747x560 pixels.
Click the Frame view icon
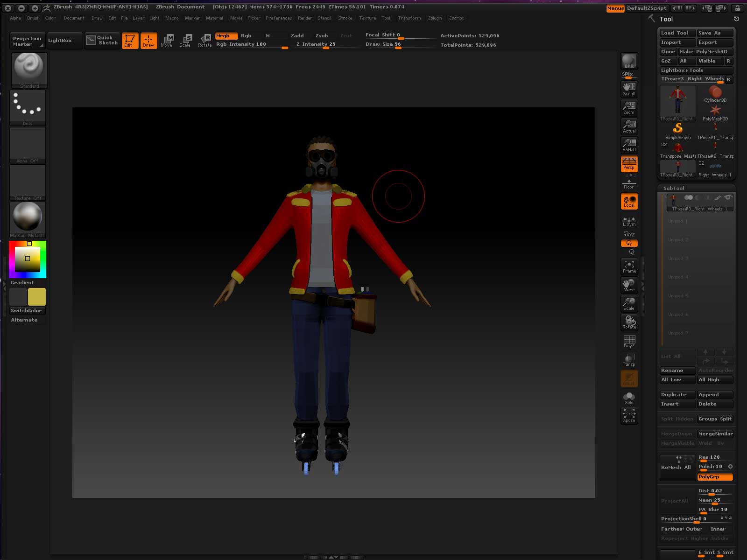(629, 266)
